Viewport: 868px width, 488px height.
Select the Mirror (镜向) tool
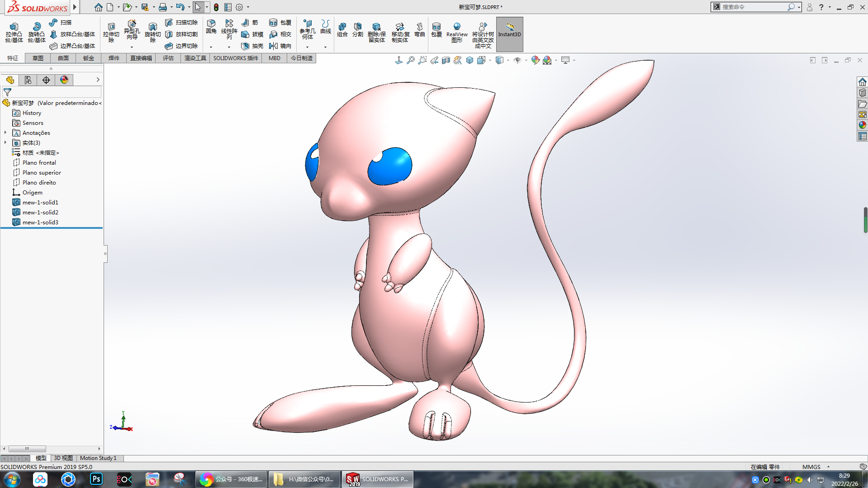tap(280, 46)
